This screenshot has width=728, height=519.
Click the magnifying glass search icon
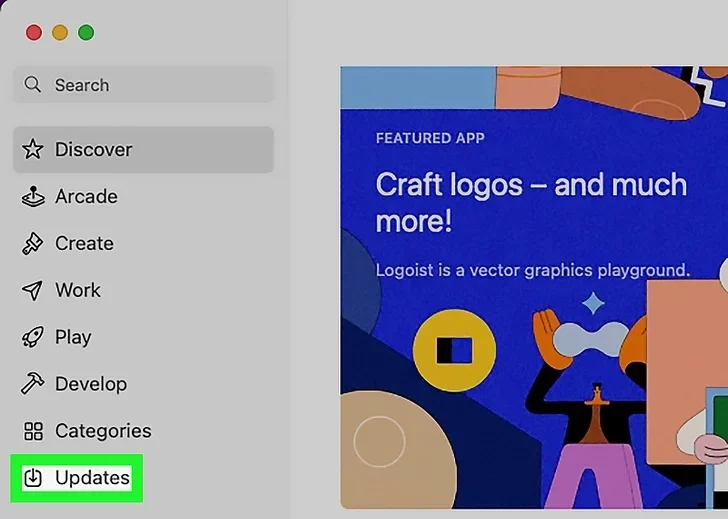32,84
